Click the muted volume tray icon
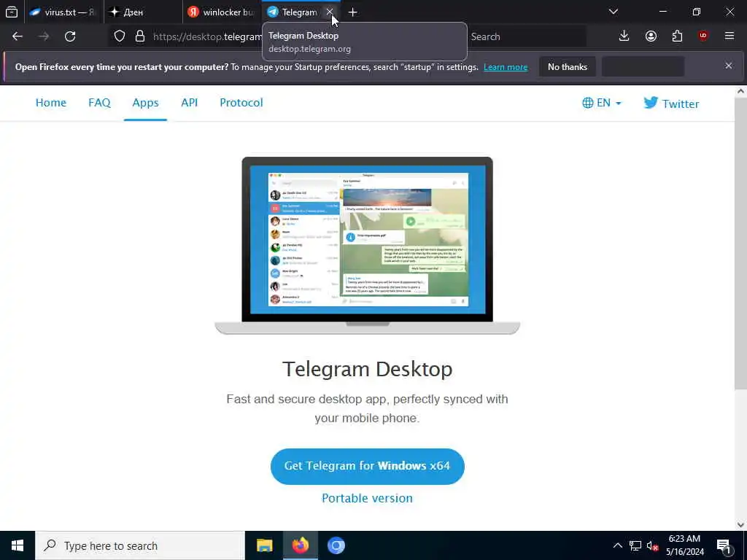 pos(652,545)
